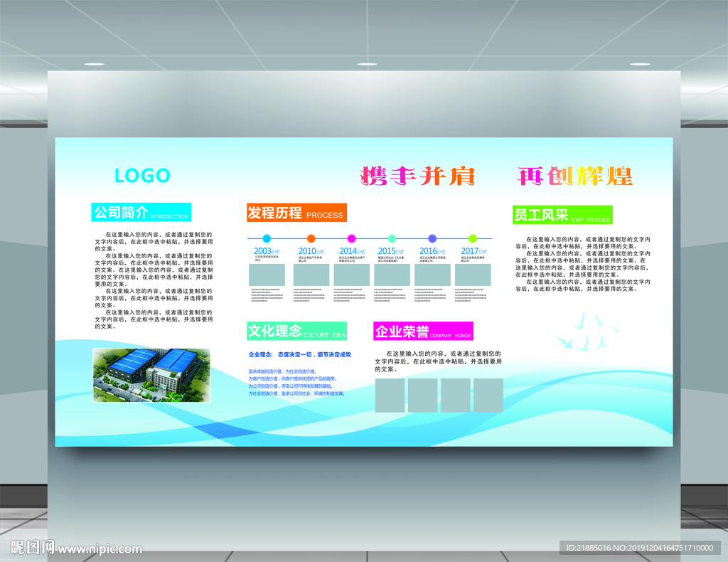Click the 再创辉煌 slogan text
The width and height of the screenshot is (728, 562).
point(575,176)
